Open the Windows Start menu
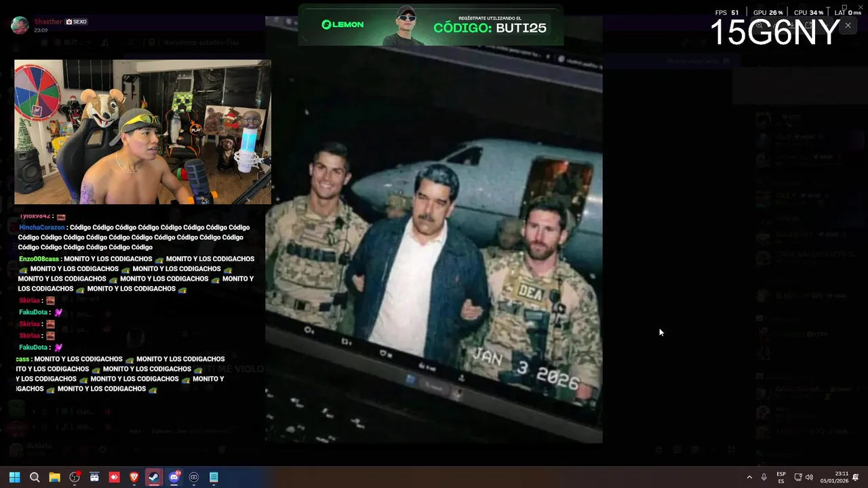Screen dimensions: 868x488 14,477
